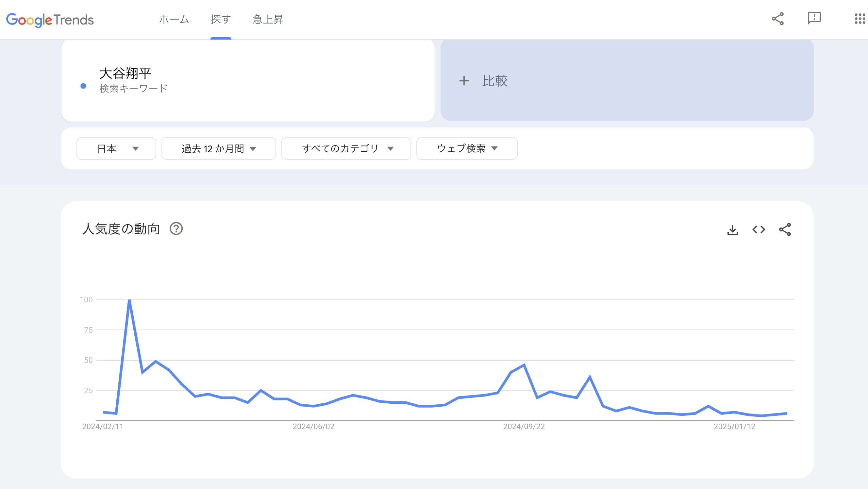868x489 pixels.
Task: Select the 探す tab
Action: point(221,20)
